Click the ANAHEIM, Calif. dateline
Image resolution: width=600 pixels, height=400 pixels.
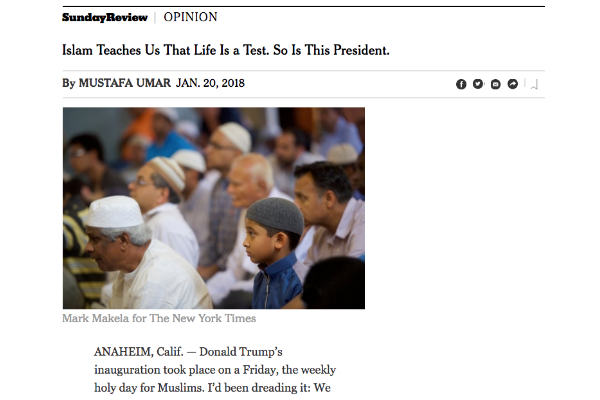point(139,352)
